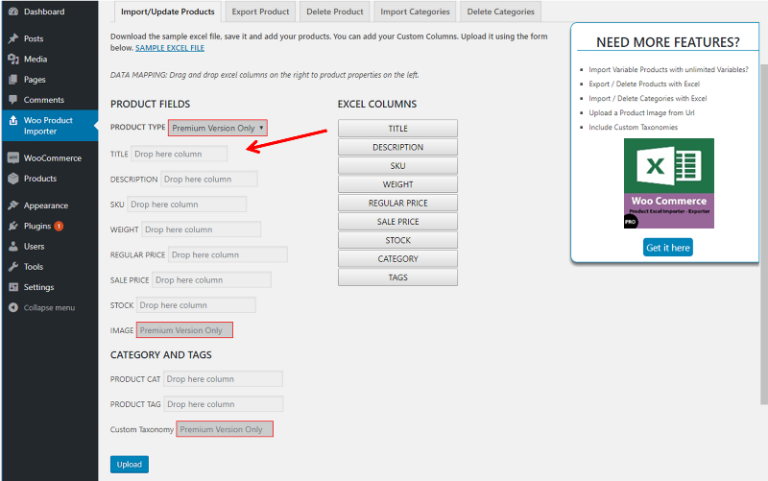Click the Tools wrench icon
This screenshot has width=768, height=481.
[x=13, y=266]
